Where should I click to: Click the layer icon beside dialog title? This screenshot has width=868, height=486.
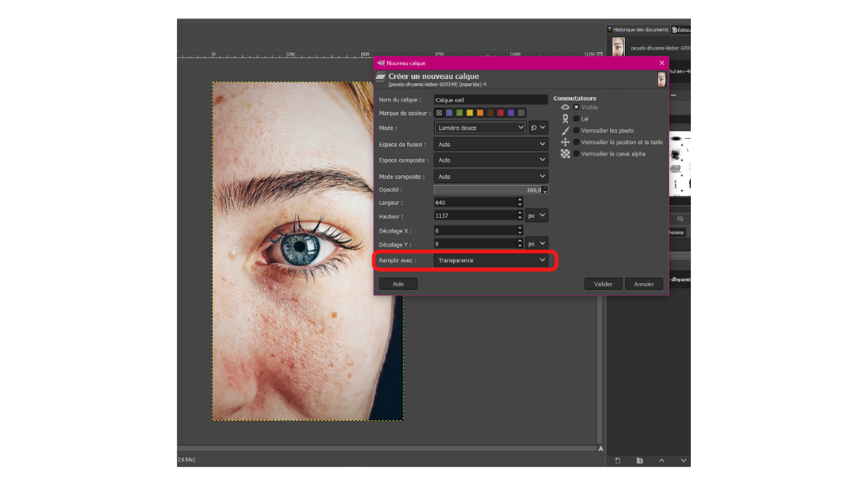[381, 77]
